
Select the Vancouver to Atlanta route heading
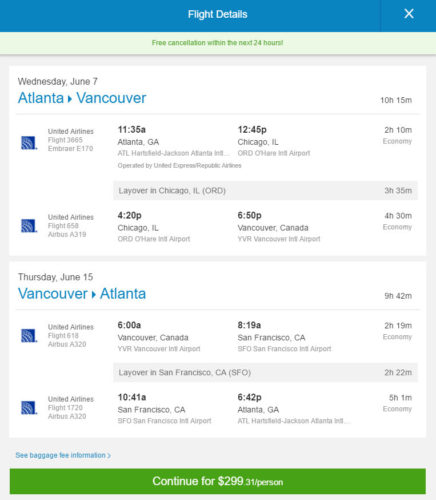82,294
